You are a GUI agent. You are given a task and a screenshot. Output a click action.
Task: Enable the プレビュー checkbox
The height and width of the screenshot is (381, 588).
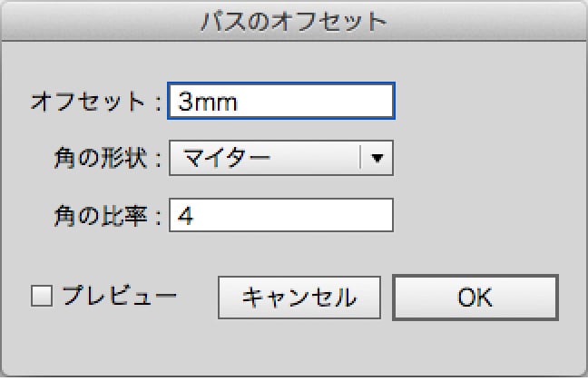(x=43, y=296)
